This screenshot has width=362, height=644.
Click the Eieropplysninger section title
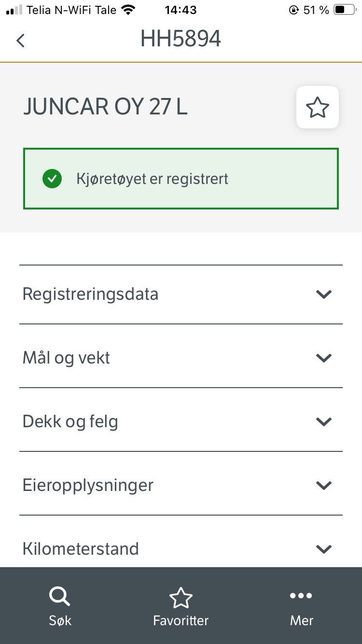[x=88, y=485]
